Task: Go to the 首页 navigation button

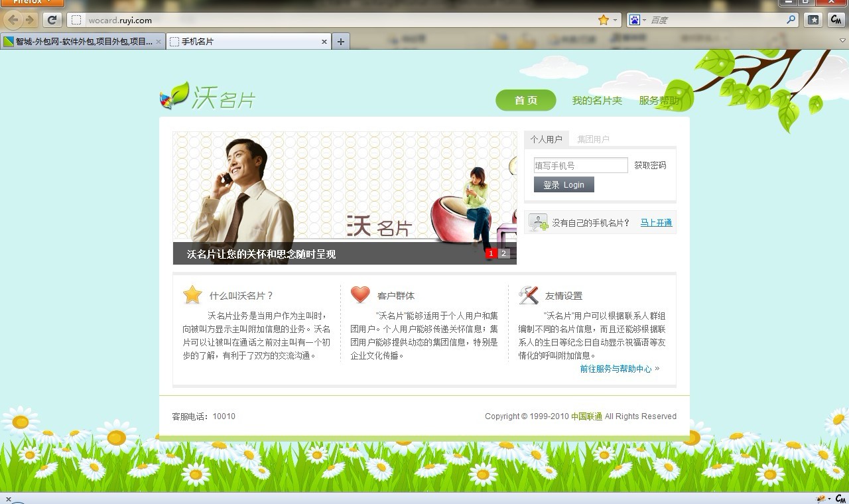Action: point(526,100)
